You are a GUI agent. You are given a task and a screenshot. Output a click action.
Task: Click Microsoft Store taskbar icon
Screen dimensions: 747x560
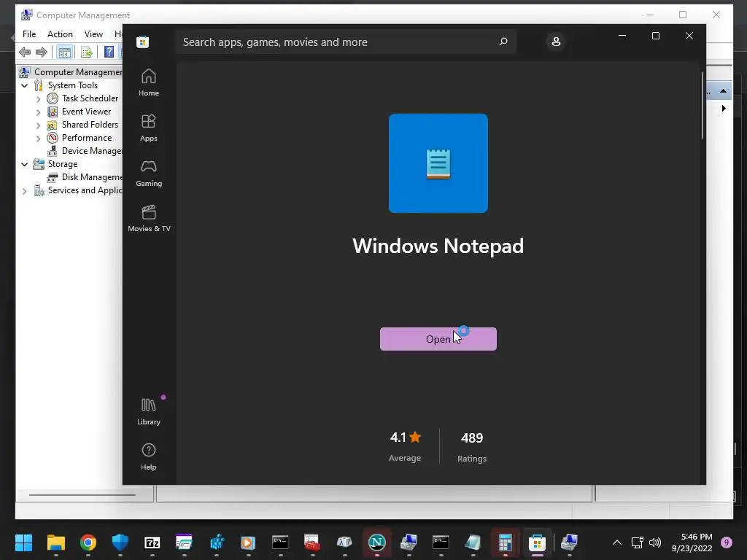tap(537, 542)
